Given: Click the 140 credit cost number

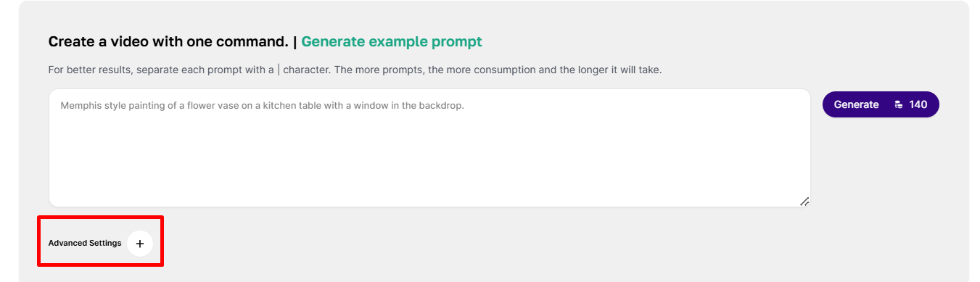Looking at the screenshot, I should [x=918, y=104].
